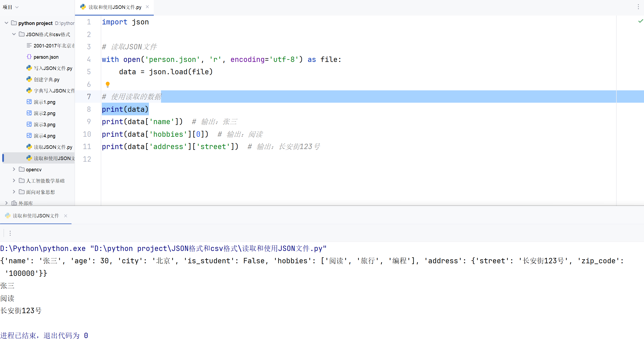Image resolution: width=644 pixels, height=359 pixels.
Task: Collapse the JSON格式和csv格式 folder
Action: (x=14, y=34)
